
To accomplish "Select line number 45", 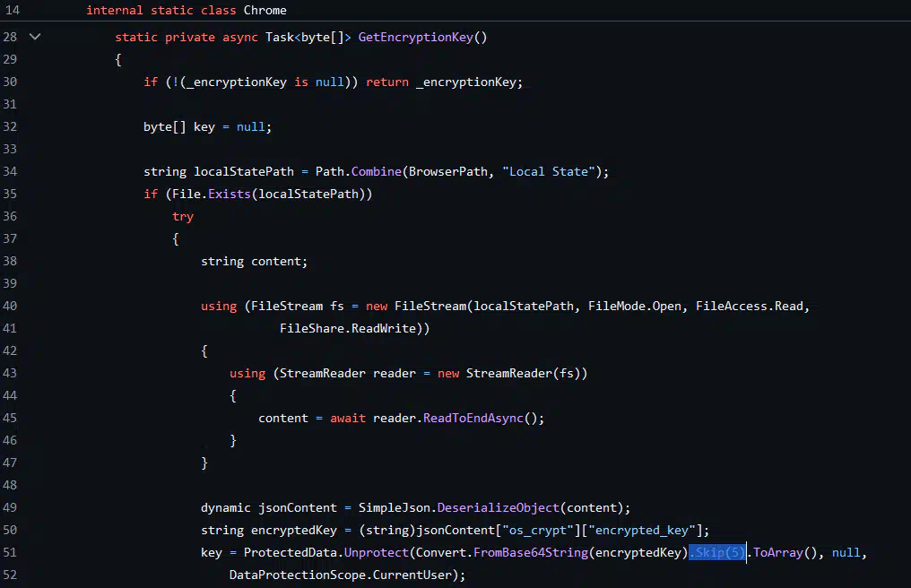I will pos(10,418).
